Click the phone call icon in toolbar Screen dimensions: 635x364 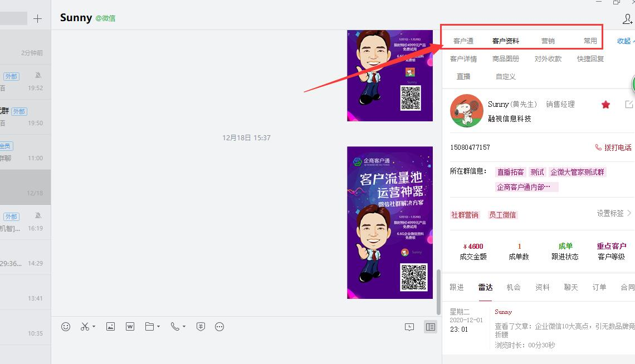175,327
